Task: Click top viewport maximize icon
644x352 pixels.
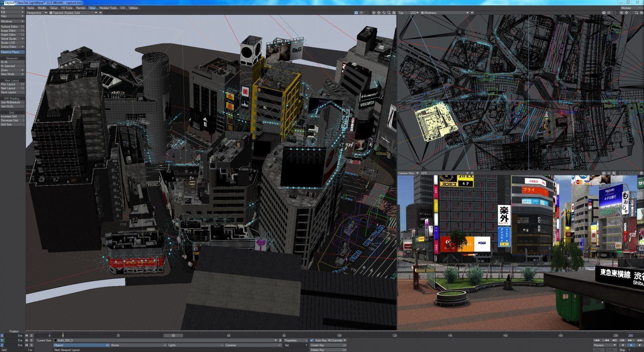Action: pos(641,13)
